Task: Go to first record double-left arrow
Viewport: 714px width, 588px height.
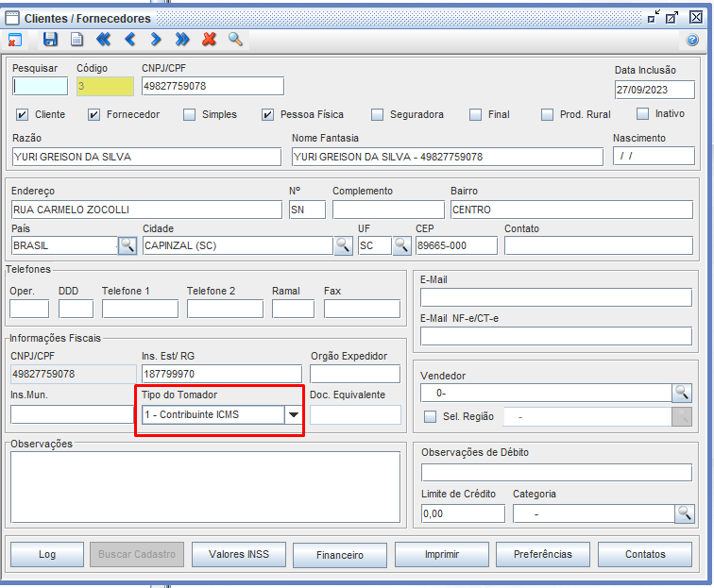Action: pos(103,40)
